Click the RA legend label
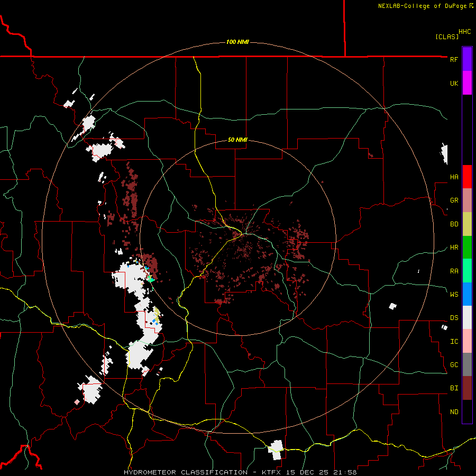 pyautogui.click(x=454, y=271)
